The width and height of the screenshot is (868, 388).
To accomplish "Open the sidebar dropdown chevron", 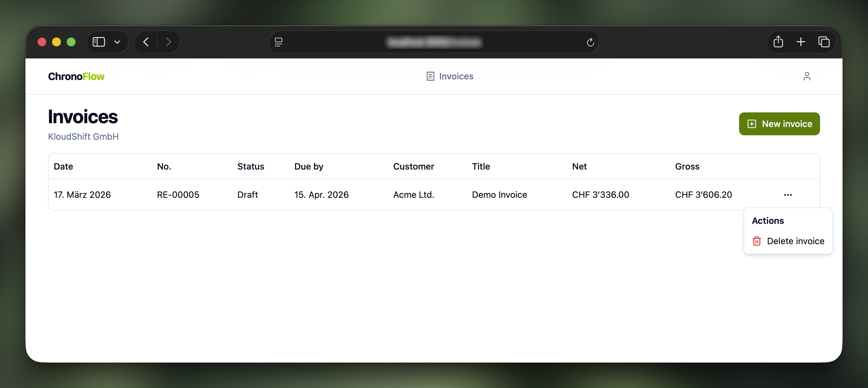I will [117, 42].
